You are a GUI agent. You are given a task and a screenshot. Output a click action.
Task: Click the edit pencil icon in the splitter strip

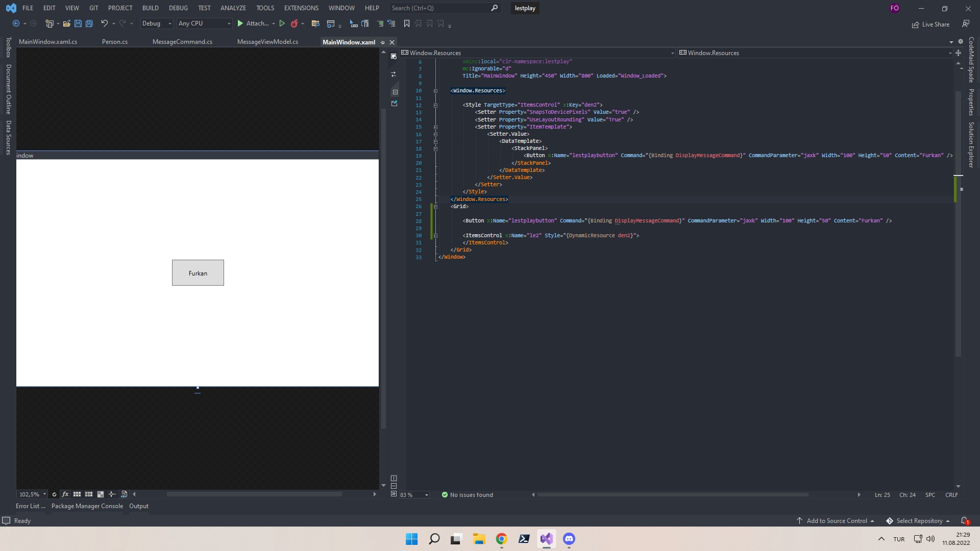click(394, 104)
